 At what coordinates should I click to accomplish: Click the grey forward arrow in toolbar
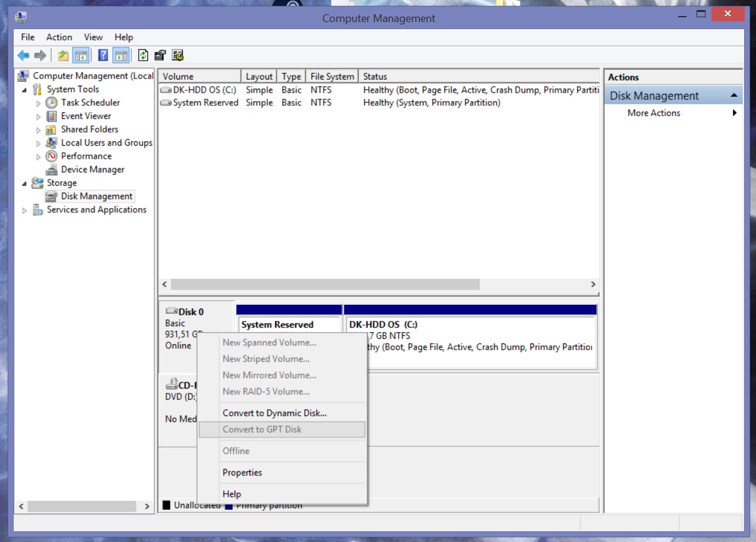point(40,56)
